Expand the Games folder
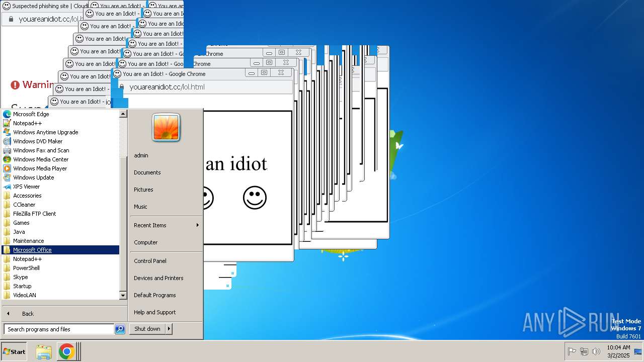644x362 pixels. pyautogui.click(x=60, y=223)
